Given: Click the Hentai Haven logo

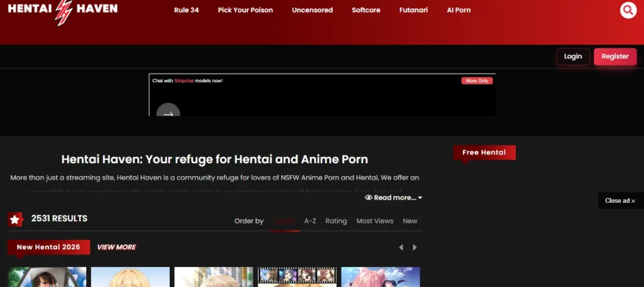Looking at the screenshot, I should [62, 11].
